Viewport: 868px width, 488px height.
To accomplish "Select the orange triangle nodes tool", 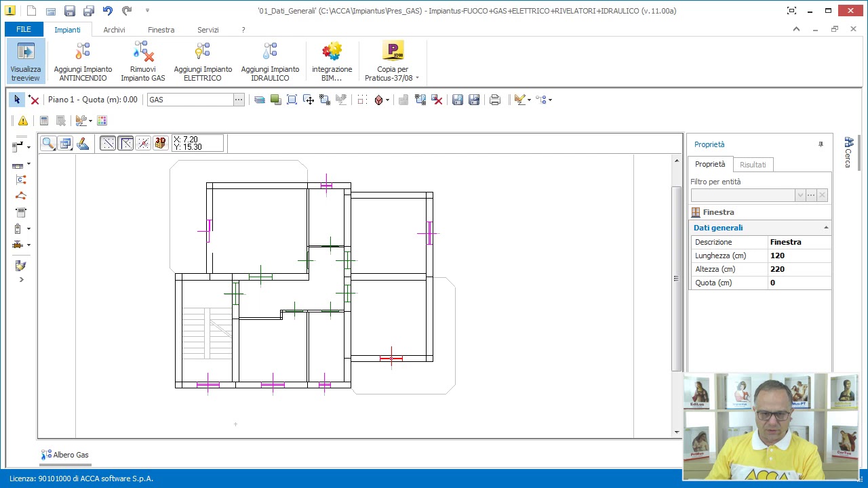I will click(x=20, y=196).
